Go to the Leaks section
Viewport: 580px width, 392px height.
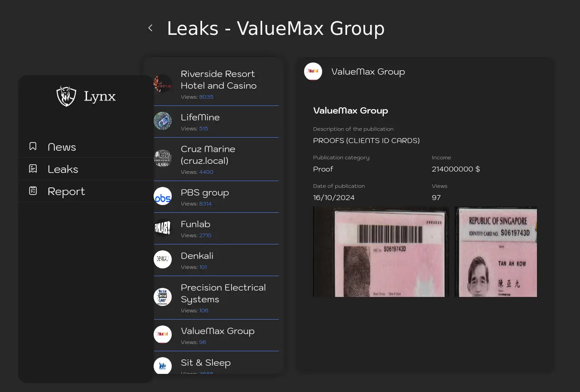63,169
